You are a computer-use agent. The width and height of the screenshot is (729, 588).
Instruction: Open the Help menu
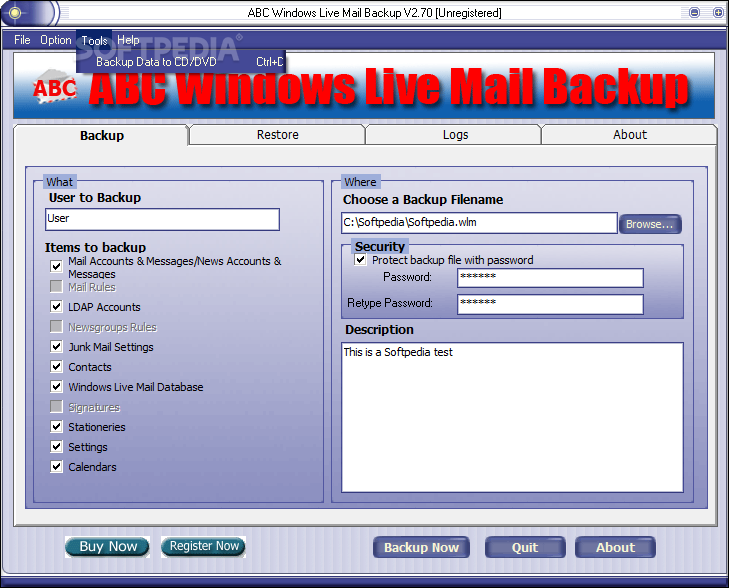[128, 40]
